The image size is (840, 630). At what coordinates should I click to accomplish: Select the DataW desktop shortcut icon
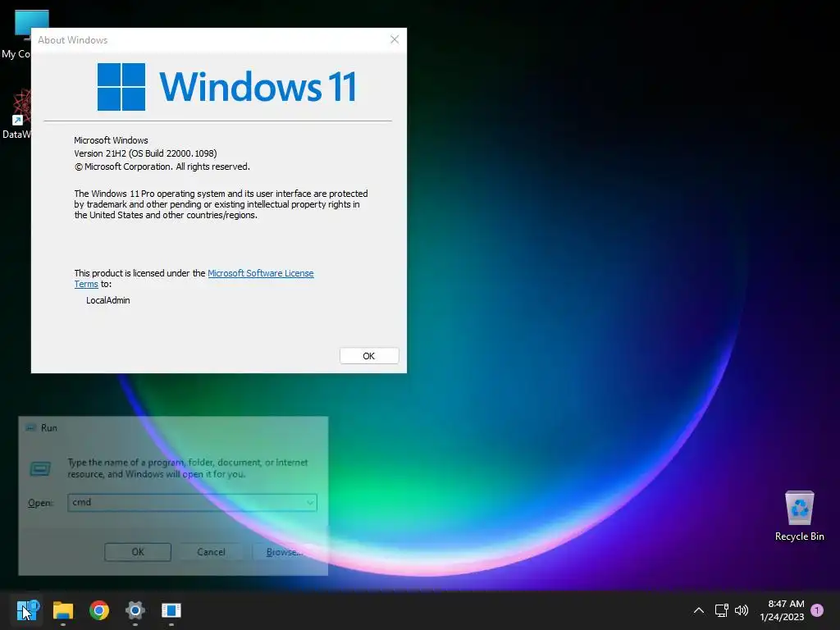point(16,115)
